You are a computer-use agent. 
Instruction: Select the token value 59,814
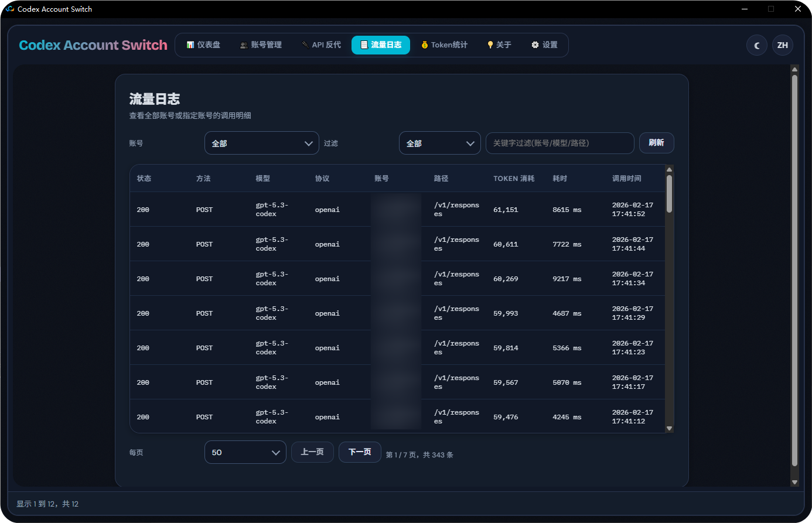pos(506,348)
